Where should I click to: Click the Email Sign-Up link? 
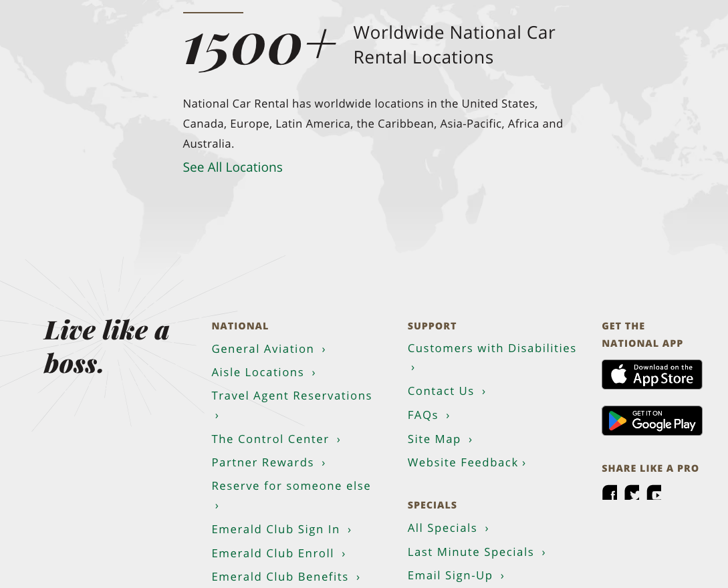point(456,575)
